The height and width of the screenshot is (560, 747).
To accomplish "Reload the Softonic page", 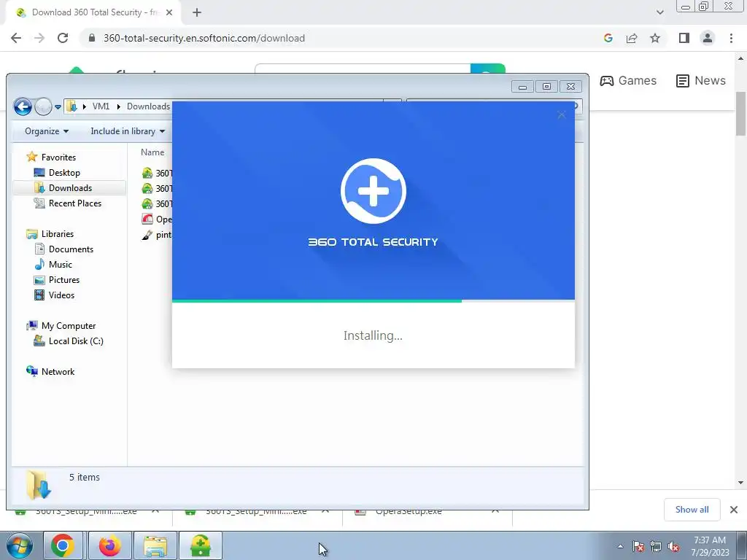I will pyautogui.click(x=63, y=38).
